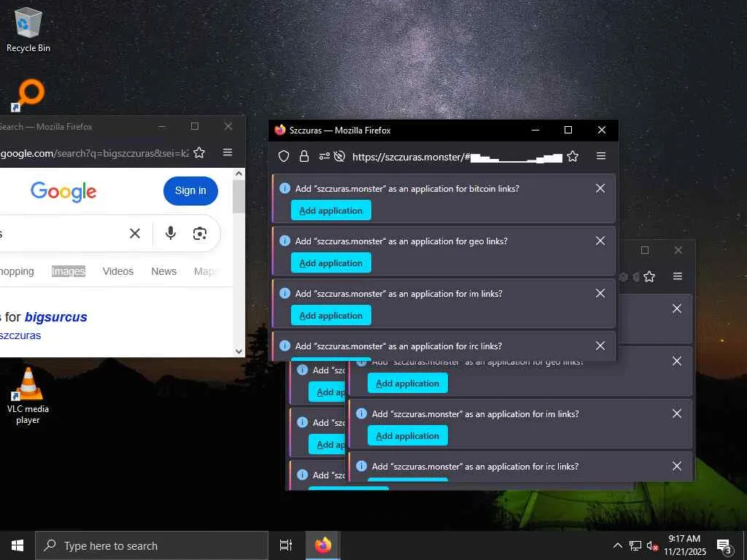
Task: Click the Firefox taskbar icon
Action: click(x=323, y=545)
